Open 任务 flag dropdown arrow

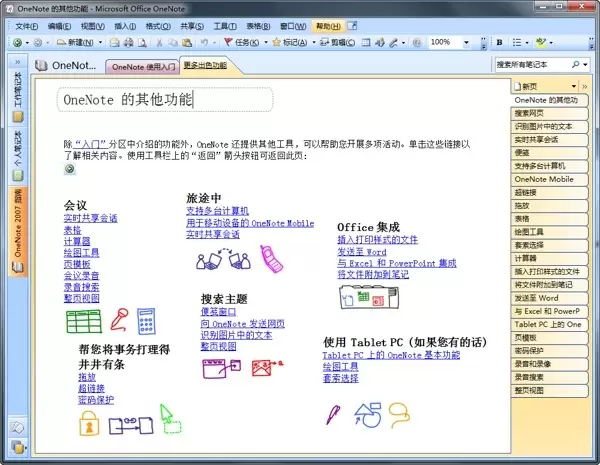[266, 42]
